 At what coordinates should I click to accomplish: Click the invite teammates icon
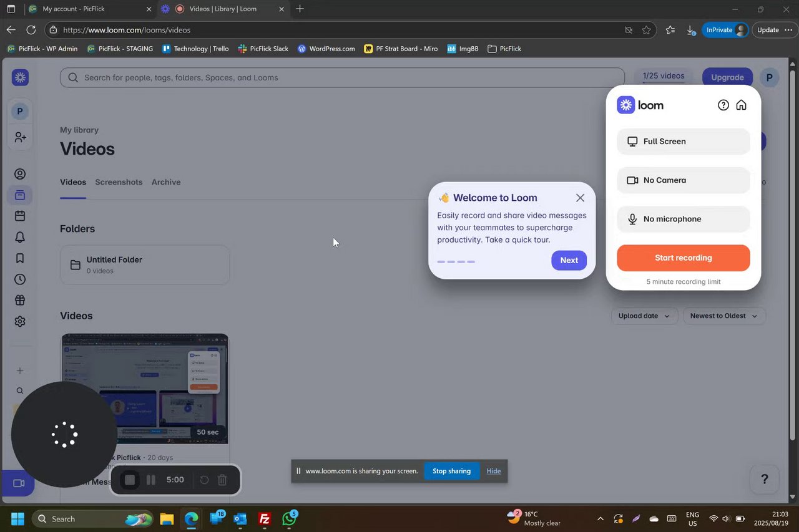pos(20,137)
